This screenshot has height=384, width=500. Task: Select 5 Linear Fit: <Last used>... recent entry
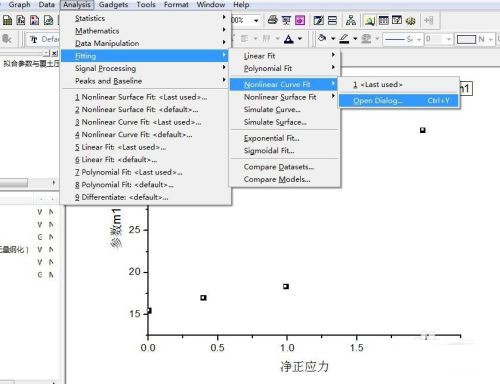pyautogui.click(x=120, y=147)
